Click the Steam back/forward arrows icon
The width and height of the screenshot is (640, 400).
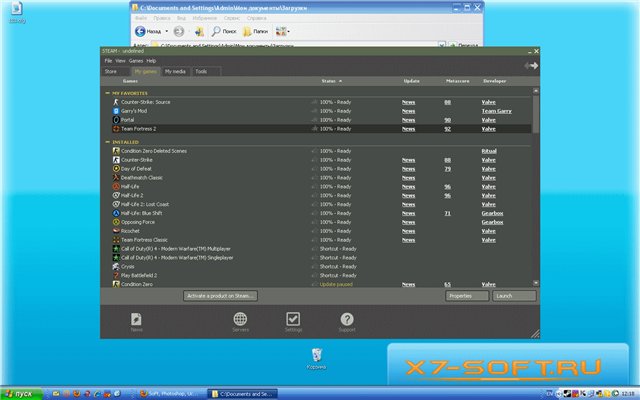[531, 66]
